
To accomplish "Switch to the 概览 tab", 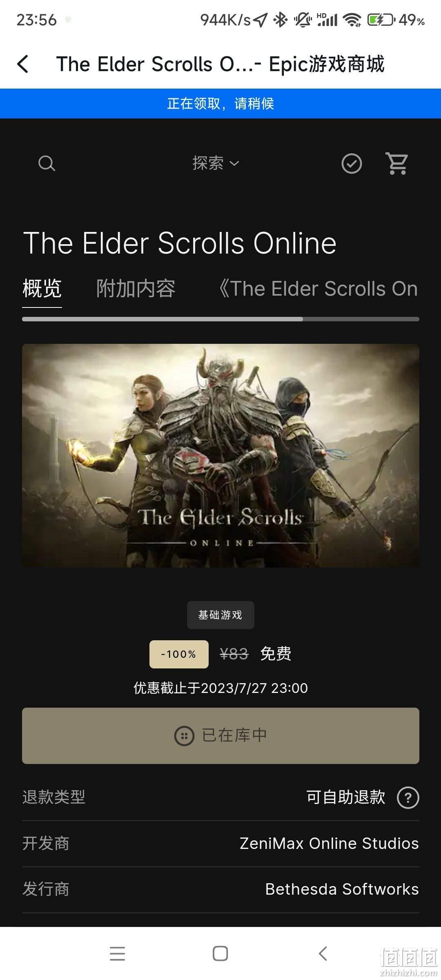I will tap(42, 289).
